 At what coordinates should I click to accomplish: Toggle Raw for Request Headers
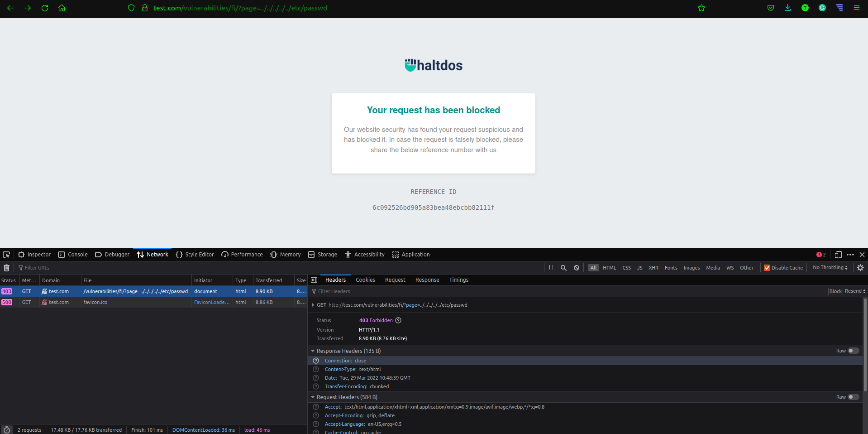coord(853,397)
